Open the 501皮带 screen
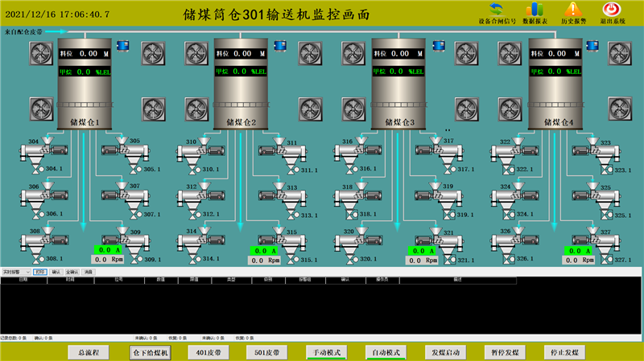Viewport: 644px width, 361px height. (266, 352)
